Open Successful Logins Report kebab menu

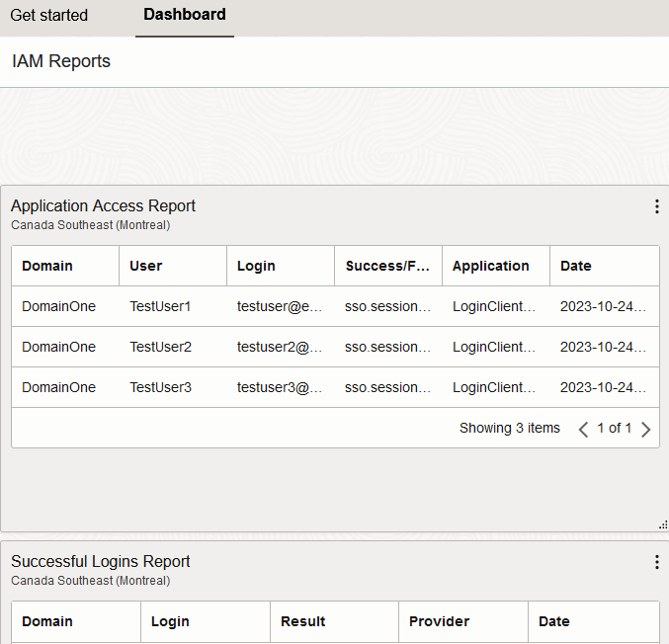click(x=656, y=562)
